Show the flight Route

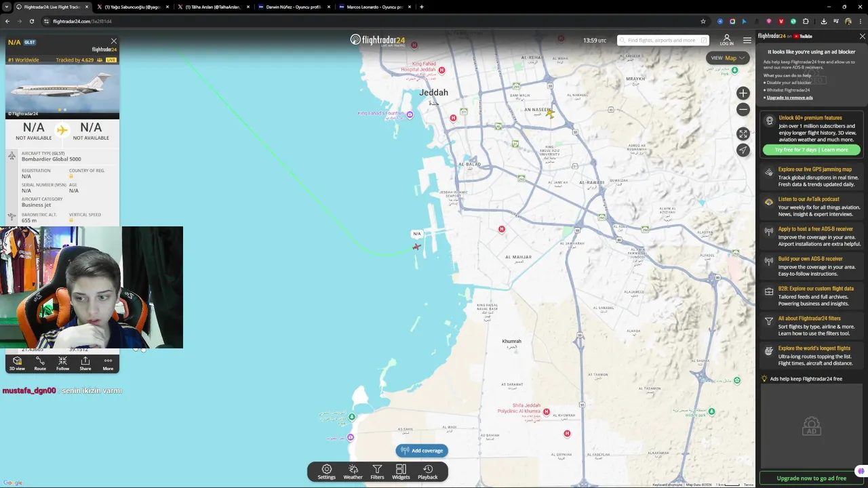[40, 363]
